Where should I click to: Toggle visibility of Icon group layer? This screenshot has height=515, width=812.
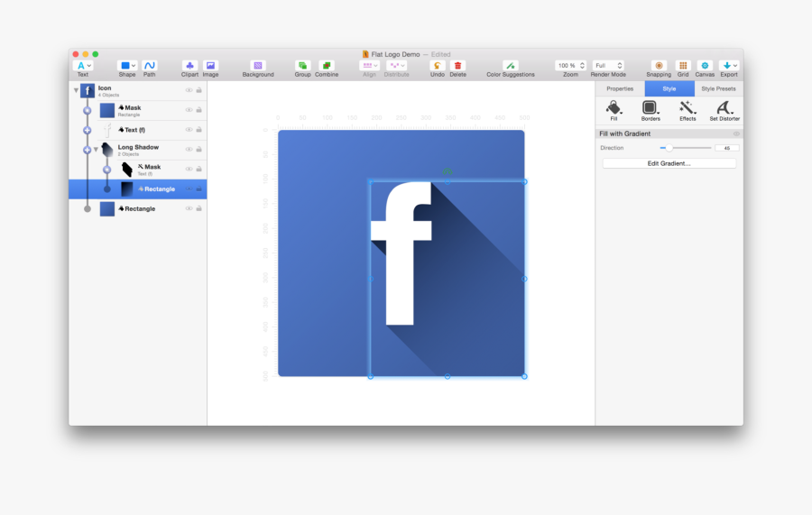[x=189, y=90]
